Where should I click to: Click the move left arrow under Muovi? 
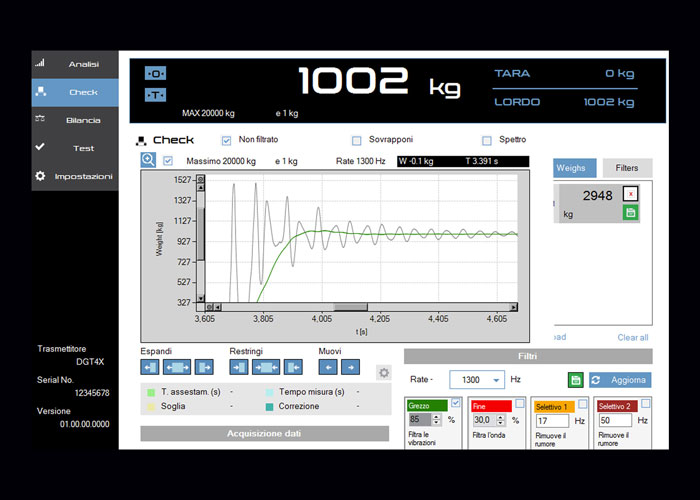(x=328, y=367)
